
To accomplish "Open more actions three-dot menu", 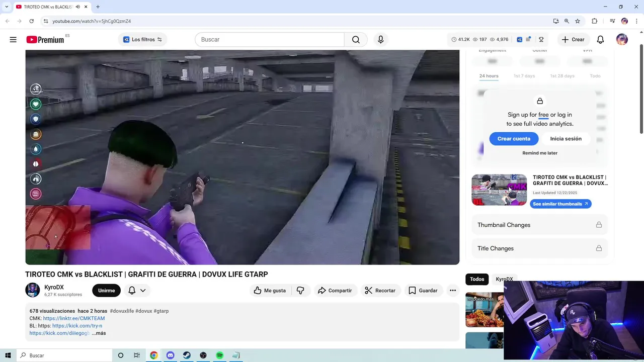I will [453, 291].
